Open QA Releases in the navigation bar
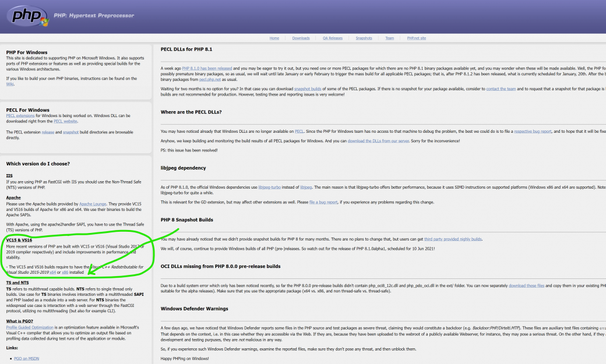 click(x=333, y=38)
